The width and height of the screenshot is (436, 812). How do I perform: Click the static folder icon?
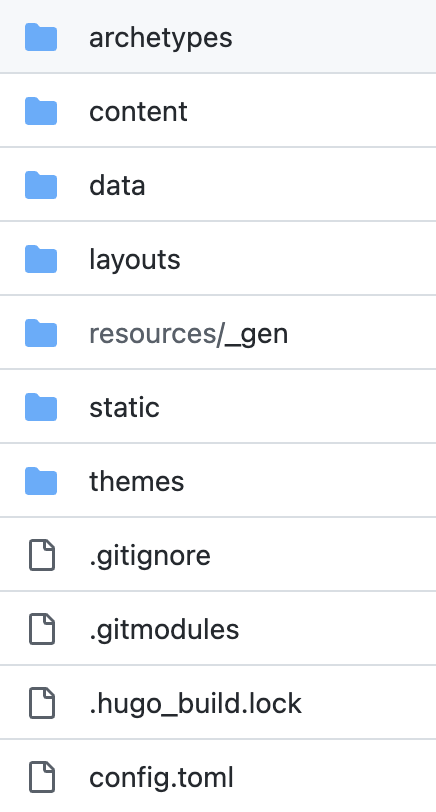tap(41, 407)
